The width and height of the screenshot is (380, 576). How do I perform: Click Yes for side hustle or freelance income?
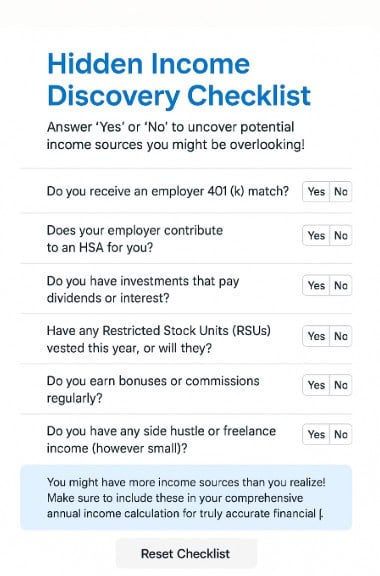[316, 435]
